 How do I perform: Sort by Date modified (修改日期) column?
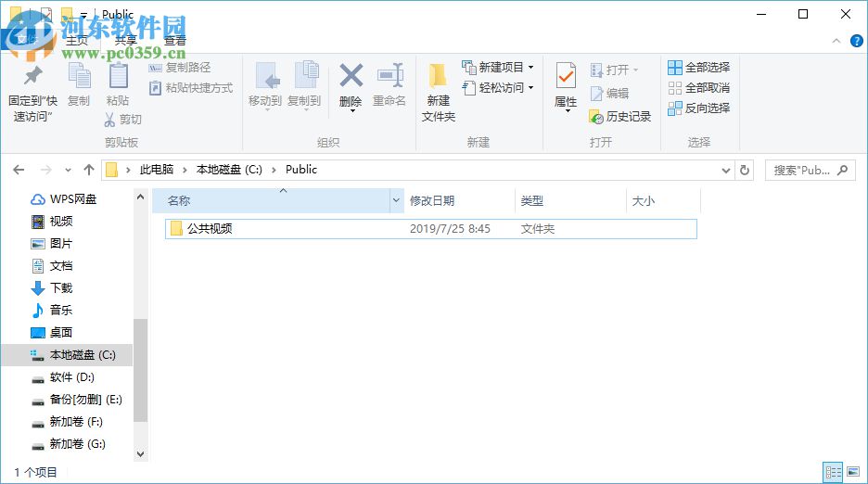459,200
